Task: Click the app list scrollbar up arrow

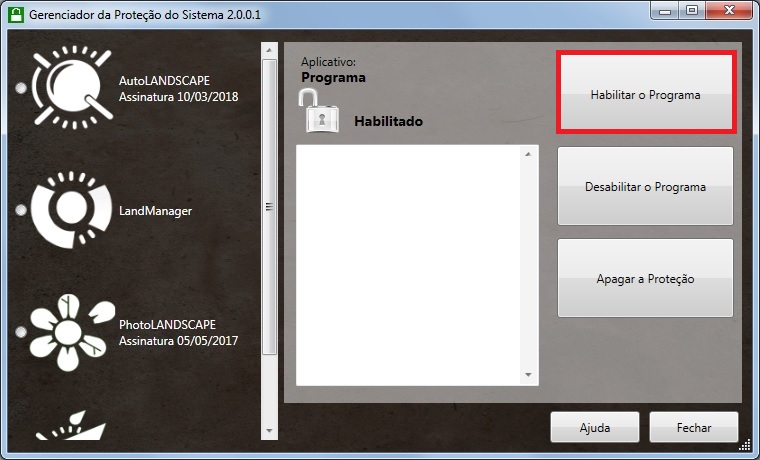Action: (268, 49)
